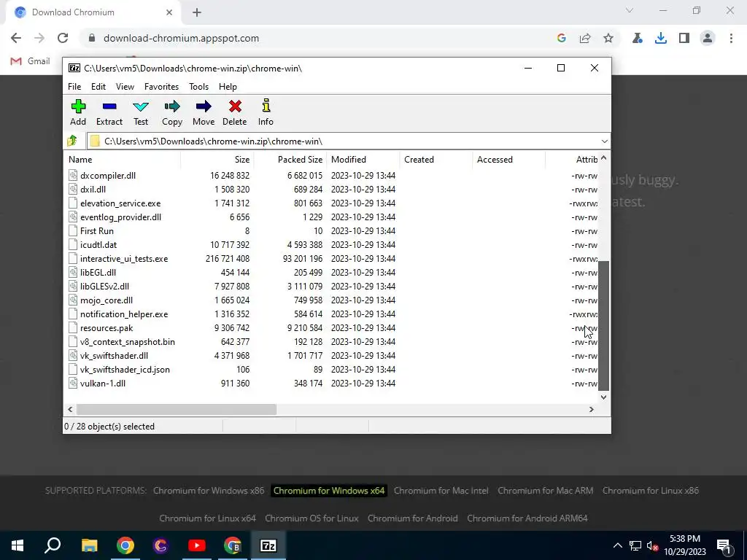Select the Download Chromium browser tab

click(x=93, y=12)
